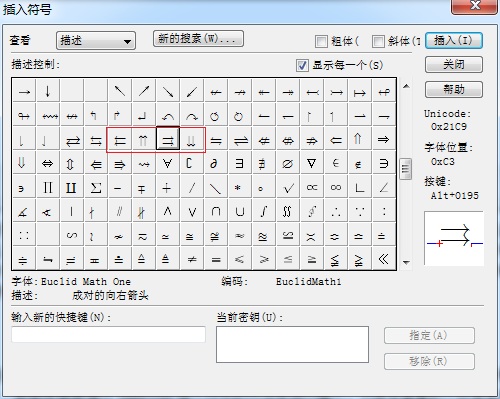This screenshot has height=399, width=500.
Task: Select the empty set symbol ∅
Action: coord(288,163)
